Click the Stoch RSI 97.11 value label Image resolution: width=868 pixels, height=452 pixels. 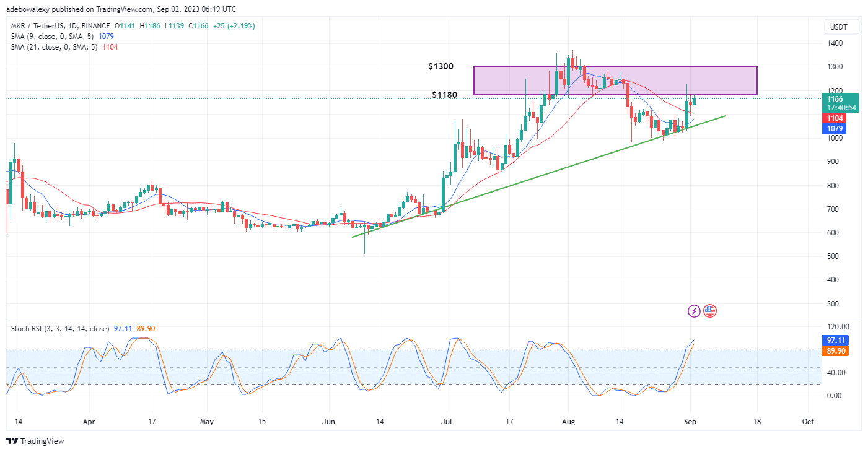pos(836,341)
